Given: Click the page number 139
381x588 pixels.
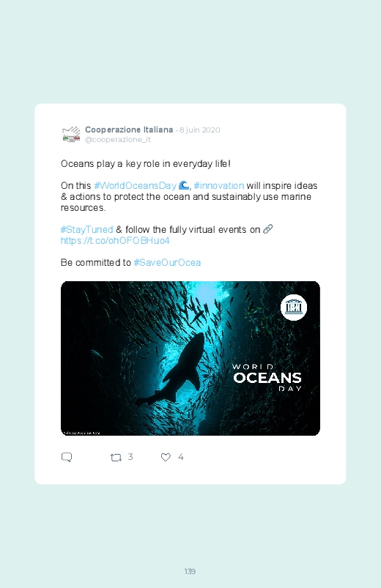Looking at the screenshot, I should coord(190,571).
